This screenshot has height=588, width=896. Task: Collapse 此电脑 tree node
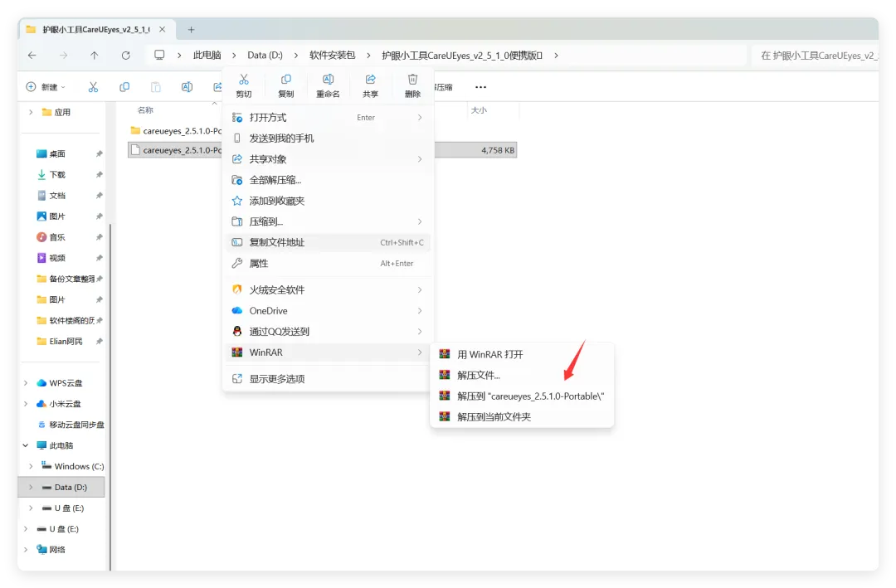[x=26, y=445]
